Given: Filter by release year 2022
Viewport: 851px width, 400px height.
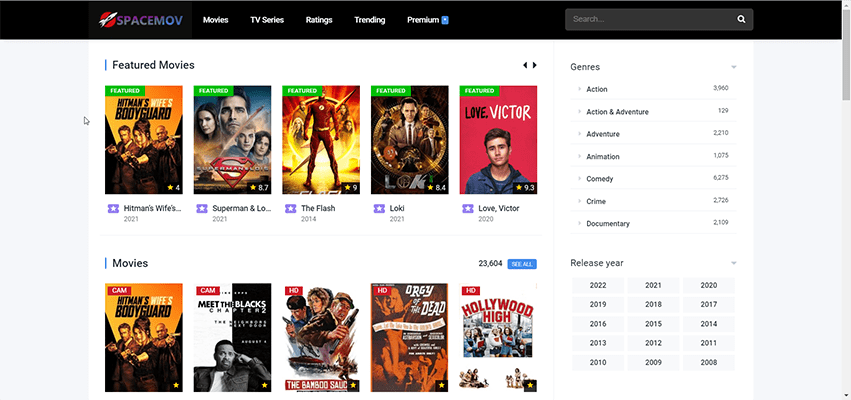Looking at the screenshot, I should [x=598, y=285].
